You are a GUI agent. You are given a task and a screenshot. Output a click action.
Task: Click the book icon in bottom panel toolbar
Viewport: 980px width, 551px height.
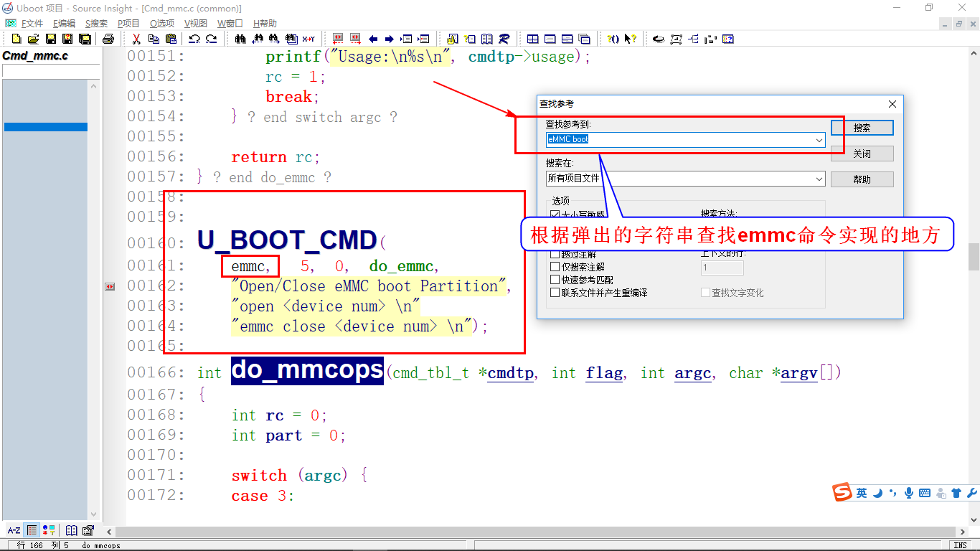coord(72,530)
